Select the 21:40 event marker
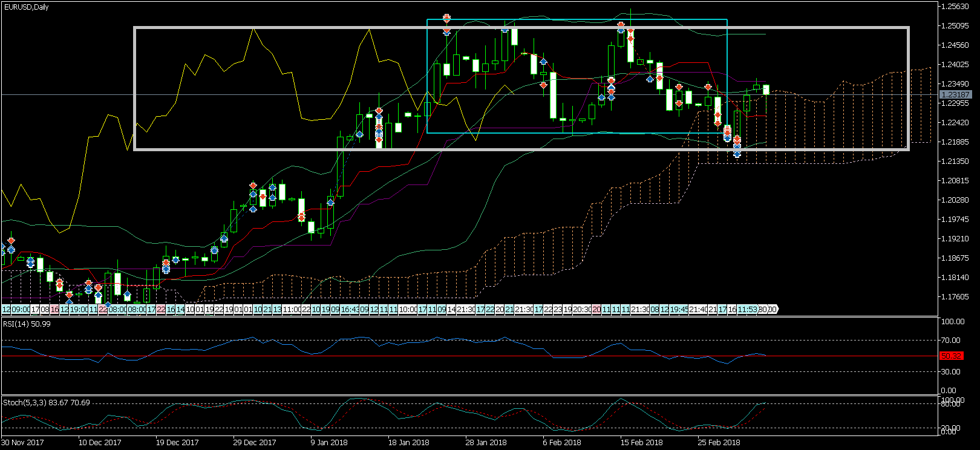This screenshot has width=980, height=450. [x=698, y=310]
